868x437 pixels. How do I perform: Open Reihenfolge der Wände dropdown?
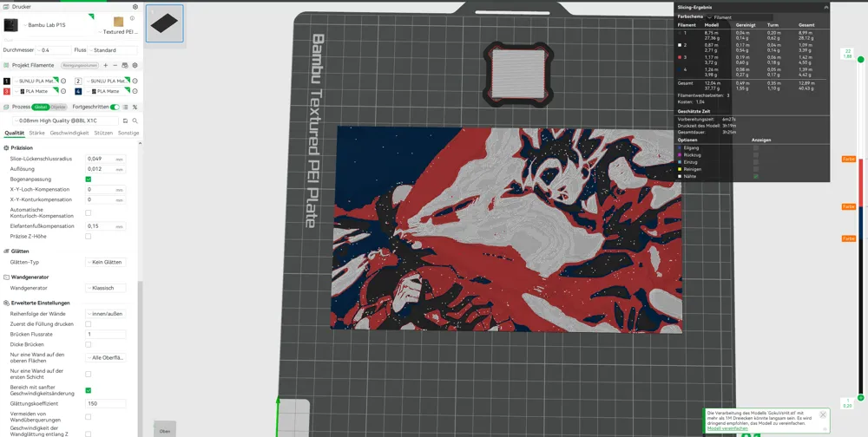tap(106, 314)
